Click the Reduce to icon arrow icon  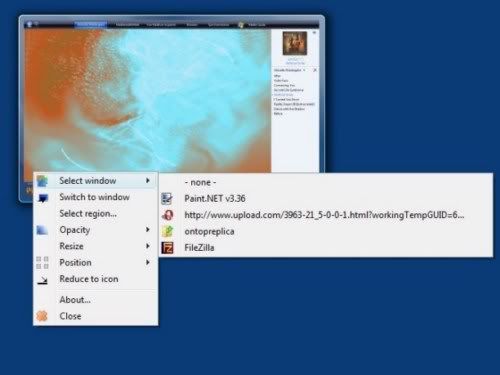[x=43, y=280]
